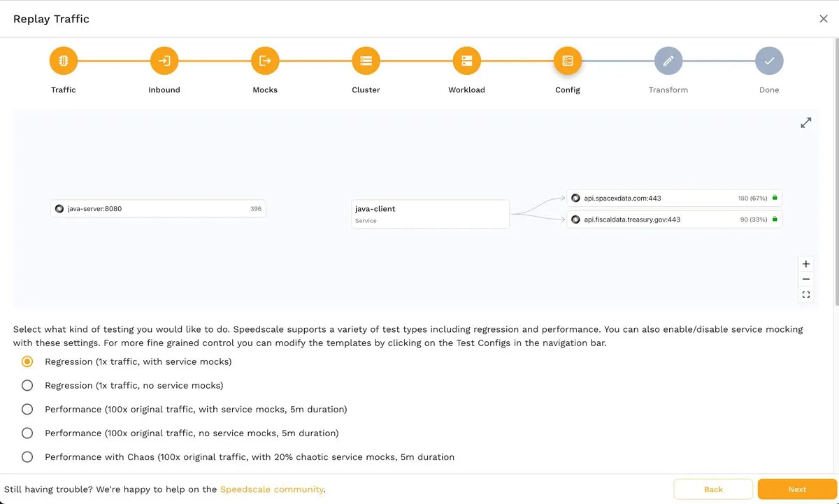Jump to the Workload step icon
The image size is (839, 504).
click(466, 61)
